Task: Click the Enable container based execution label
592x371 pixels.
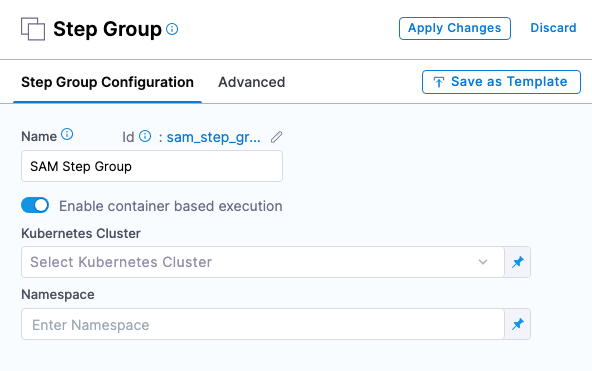Action: click(171, 206)
